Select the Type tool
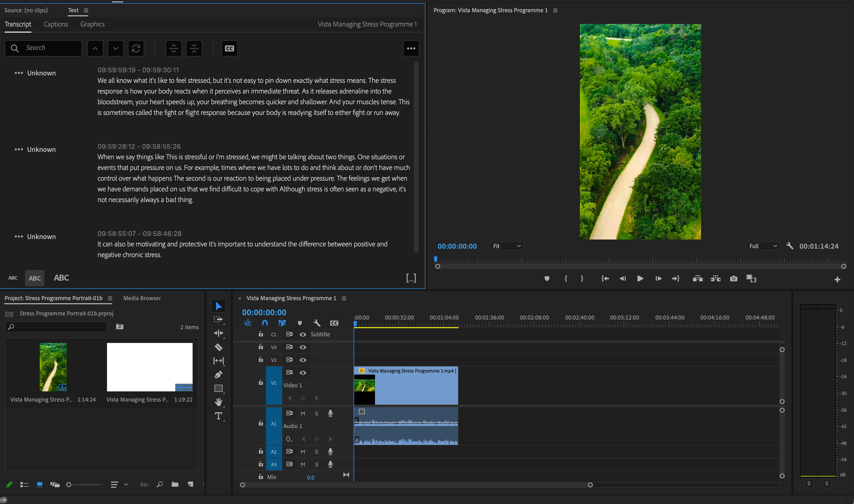854x504 pixels. click(218, 416)
